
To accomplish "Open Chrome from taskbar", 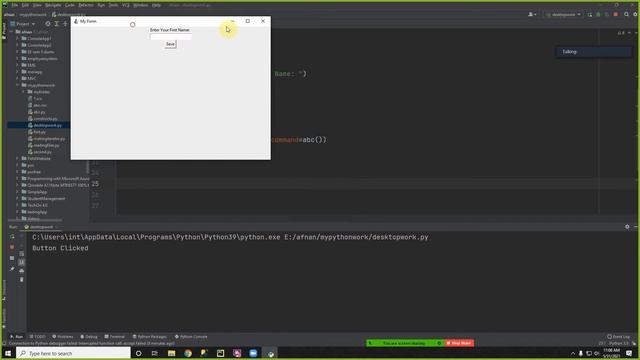I will [x=188, y=353].
